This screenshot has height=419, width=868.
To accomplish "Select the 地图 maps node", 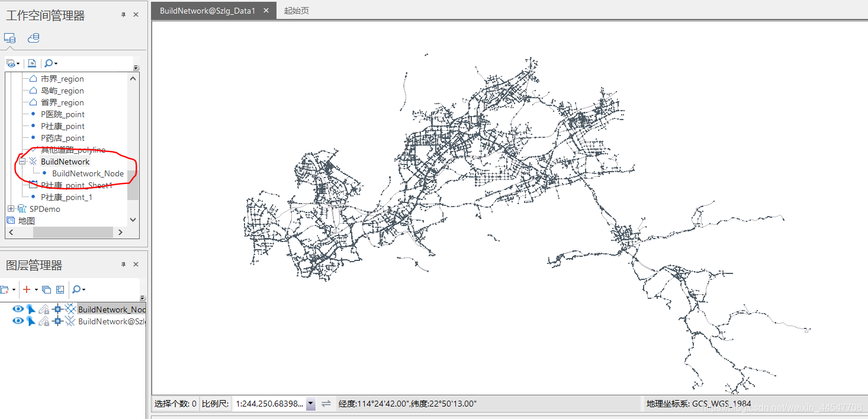I will pos(27,221).
